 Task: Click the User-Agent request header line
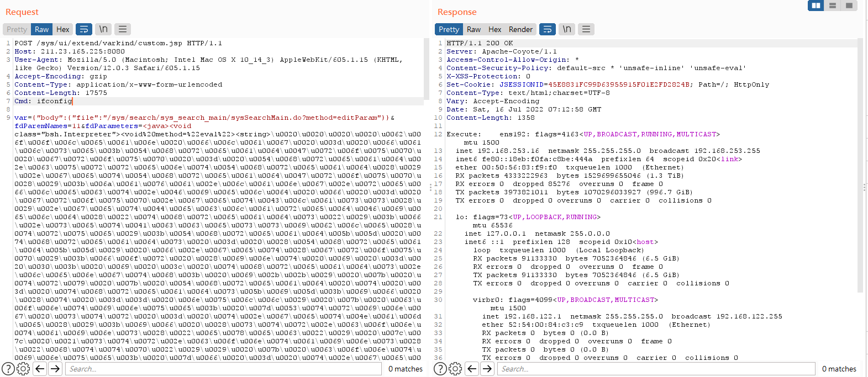click(x=208, y=63)
